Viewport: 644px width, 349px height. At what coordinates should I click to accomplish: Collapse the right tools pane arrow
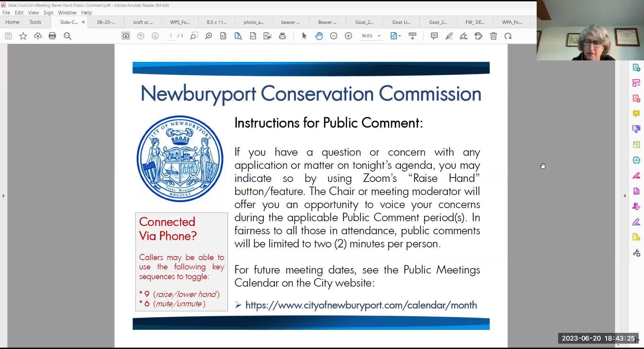625,196
